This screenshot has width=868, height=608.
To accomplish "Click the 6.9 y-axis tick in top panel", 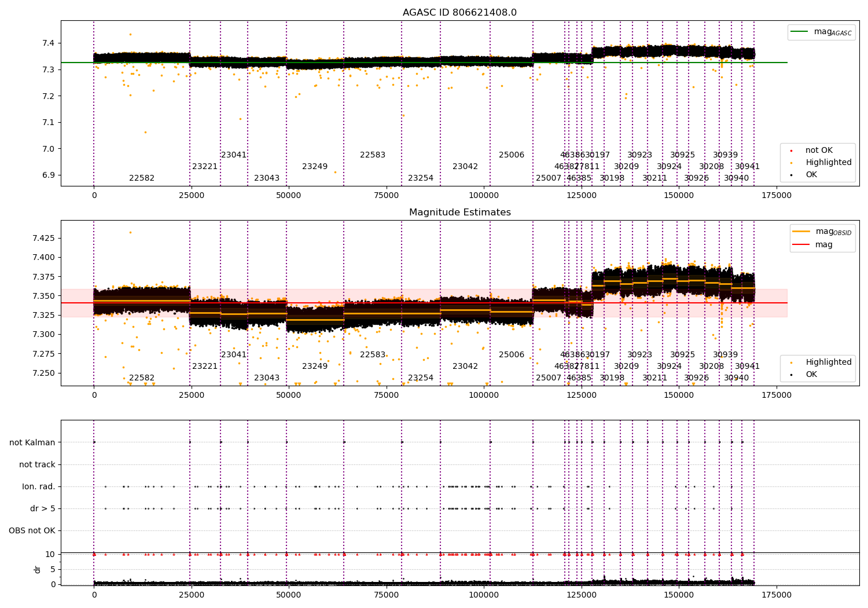I will [x=48, y=175].
